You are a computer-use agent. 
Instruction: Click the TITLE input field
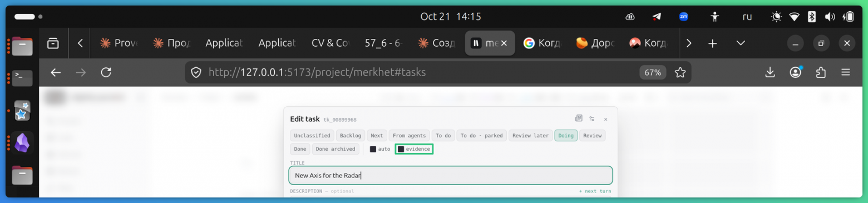click(x=451, y=175)
